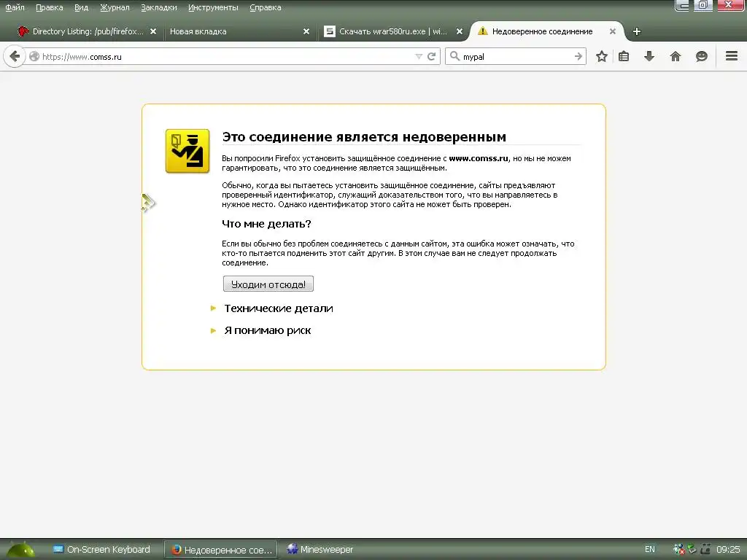Switch to On-Screen Keyboard in taskbar
Image resolution: width=747 pixels, height=560 pixels.
101,550
